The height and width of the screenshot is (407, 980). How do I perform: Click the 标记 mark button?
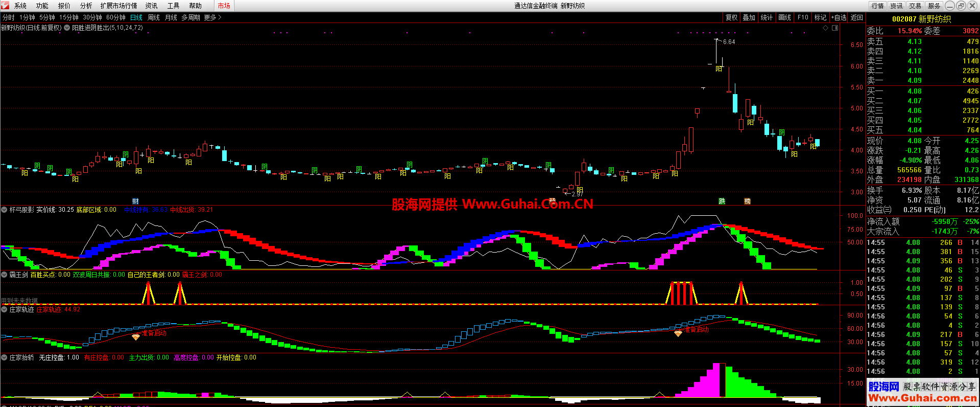(x=820, y=17)
